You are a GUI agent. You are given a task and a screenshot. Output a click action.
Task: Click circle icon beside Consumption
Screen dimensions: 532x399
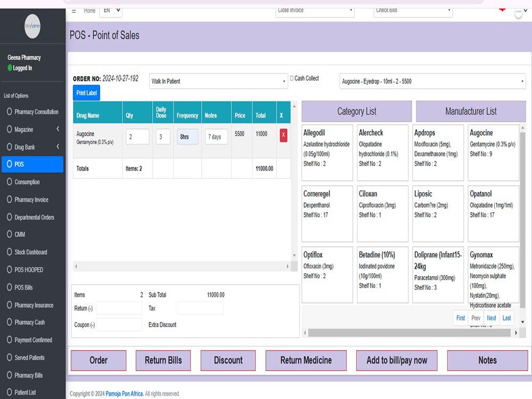9,182
